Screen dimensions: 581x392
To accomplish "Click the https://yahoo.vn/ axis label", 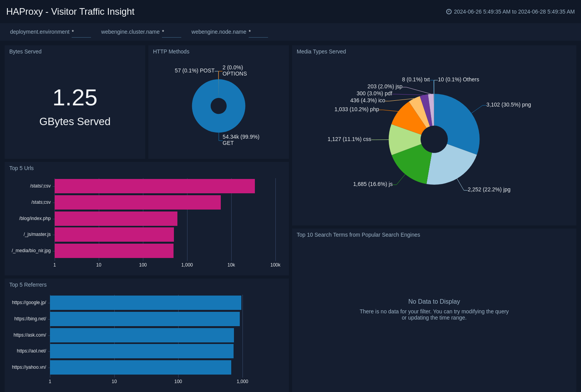I will (x=29, y=367).
